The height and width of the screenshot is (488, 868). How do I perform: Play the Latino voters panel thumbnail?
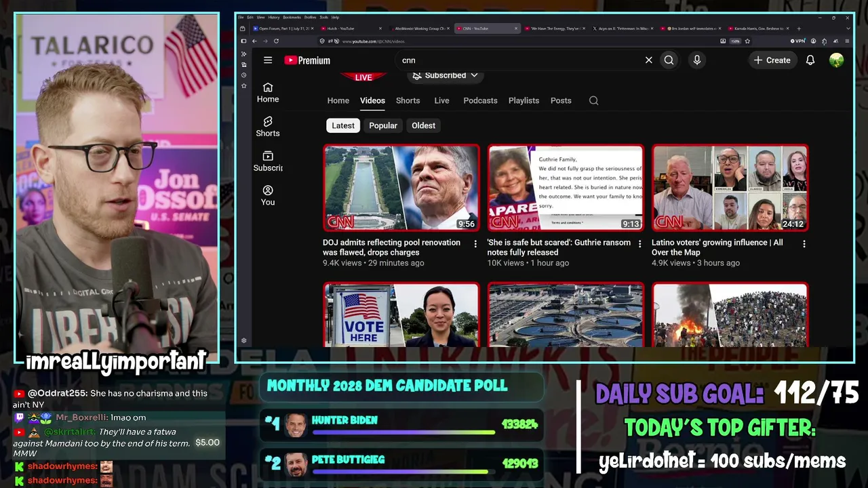tap(730, 188)
